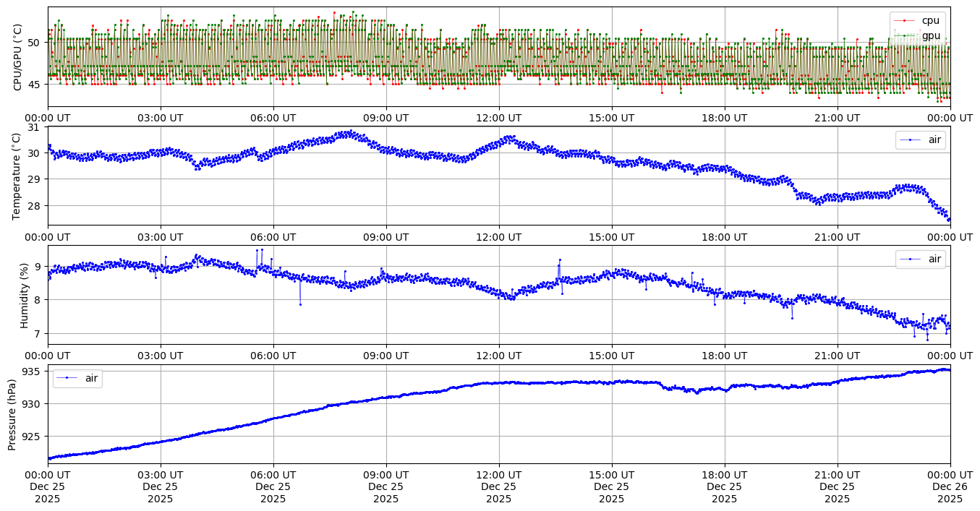Click the Temperature (°C) axis label
The width and height of the screenshot is (980, 511).
(18, 176)
